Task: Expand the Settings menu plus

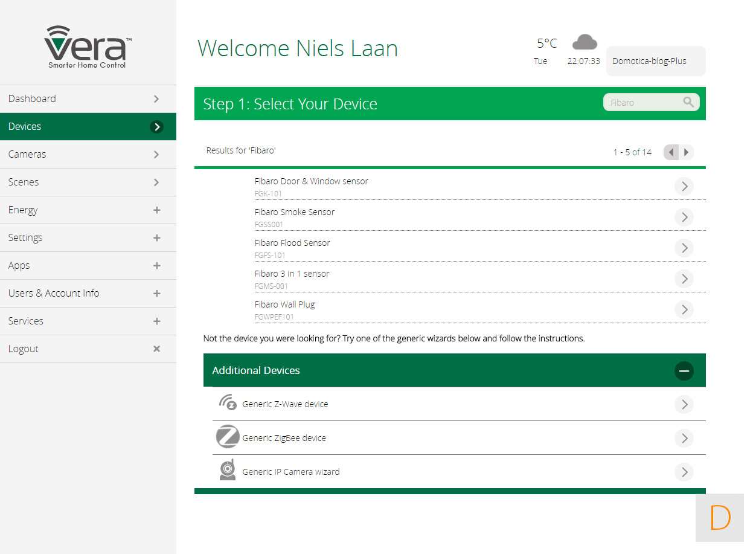Action: [x=156, y=237]
